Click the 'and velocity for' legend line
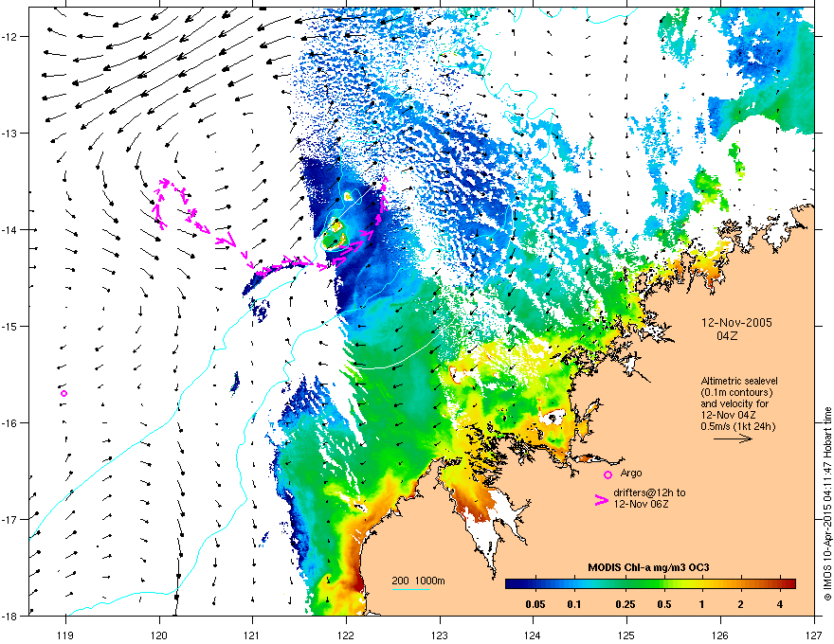This screenshot has height=644, width=834. point(734,403)
